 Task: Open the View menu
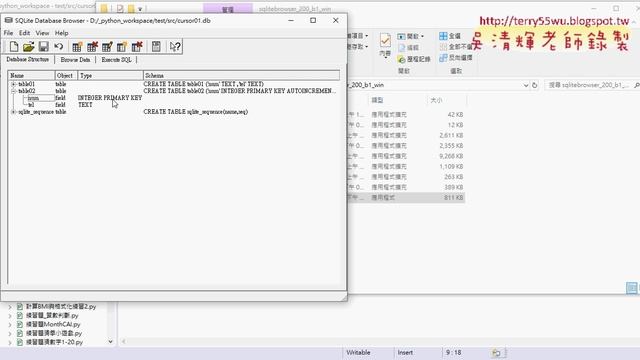(42, 33)
